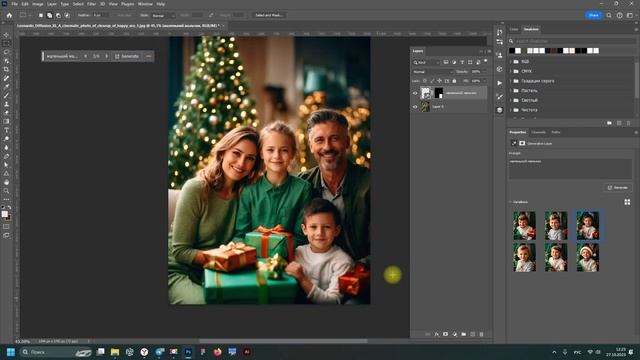The width and height of the screenshot is (640, 360).
Task: Delete layer with Layers panel trash icon
Action: point(482,334)
